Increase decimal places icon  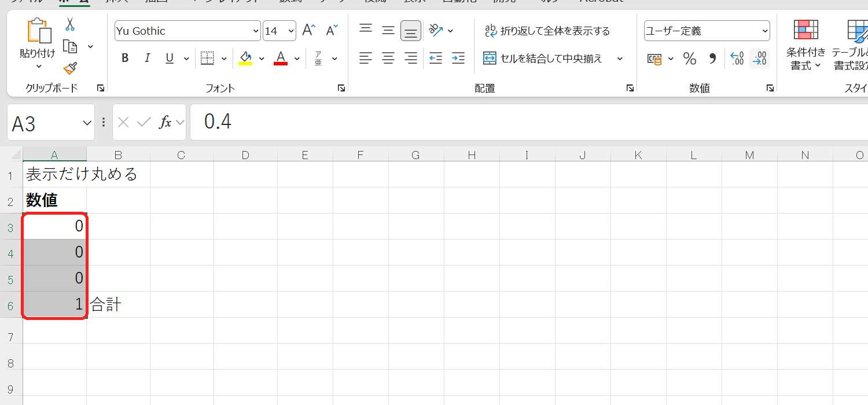[x=737, y=58]
